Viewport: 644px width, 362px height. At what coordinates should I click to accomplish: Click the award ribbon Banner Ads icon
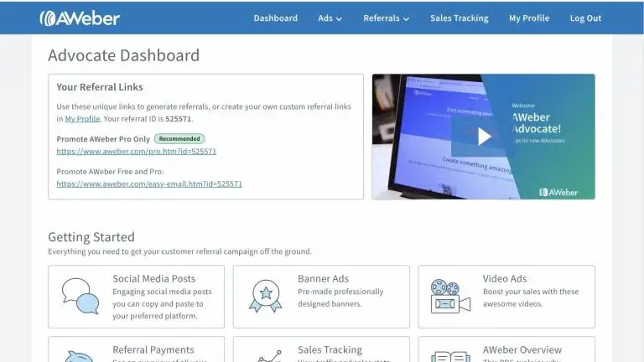pyautogui.click(x=265, y=296)
